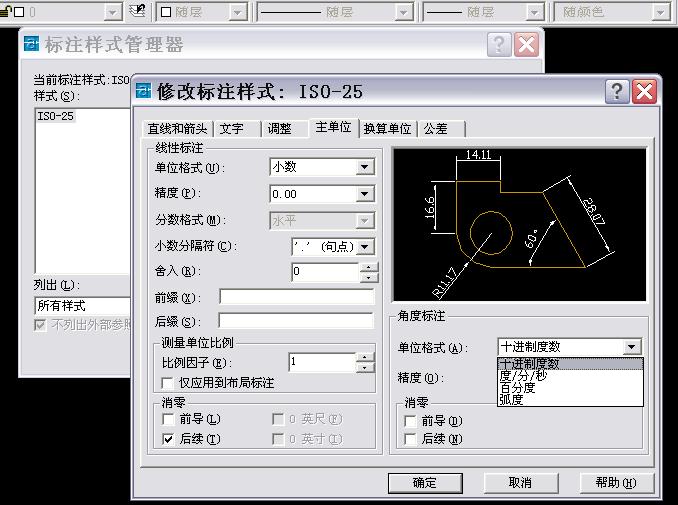Click the help question mark in the 标注样式管理器 window
This screenshot has width=678, height=505.
pos(499,44)
